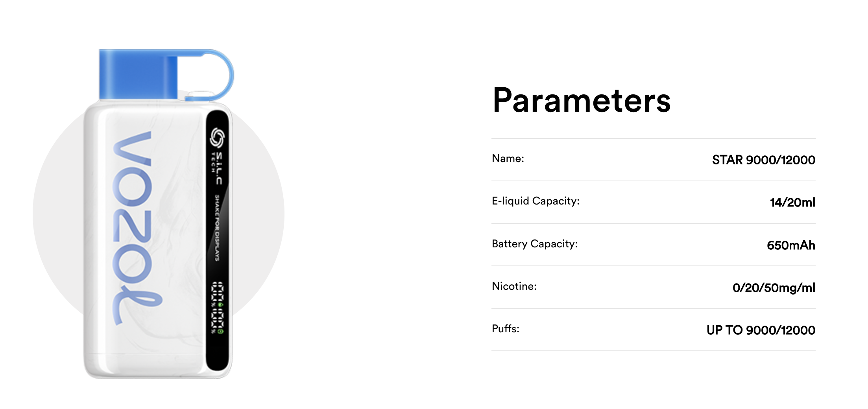Click the 650mAh value

[x=791, y=245]
